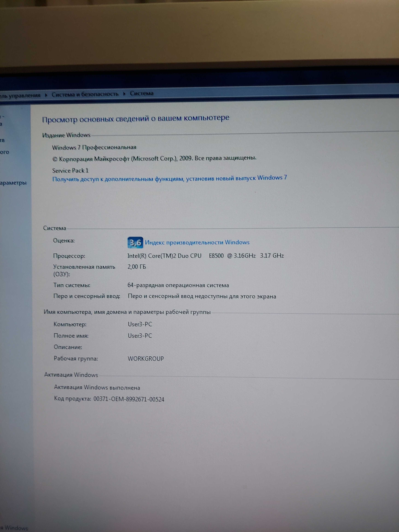Click the Intel Core2 Duo E8500 processor value
399x532 pixels.
206,256
